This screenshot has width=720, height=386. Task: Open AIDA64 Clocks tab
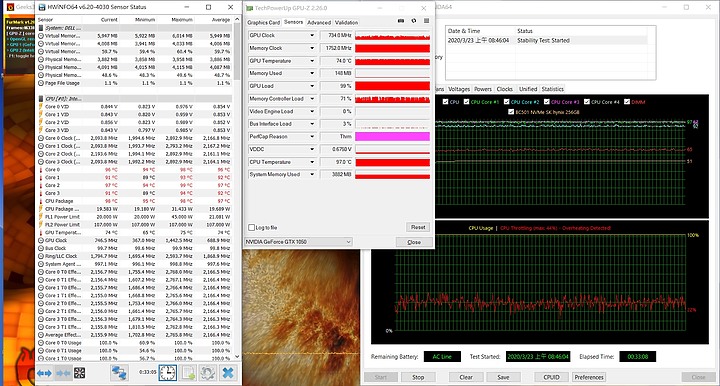(505, 89)
